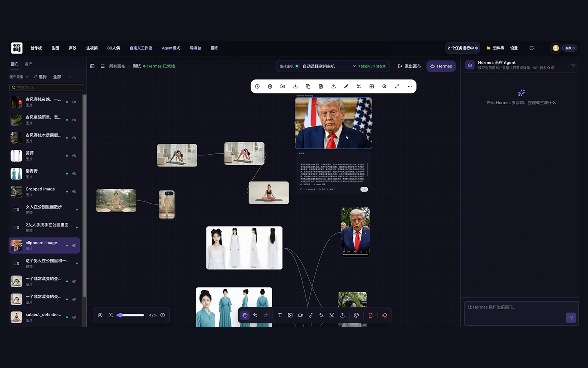Toggle visibility of 古风庭院雨景 element

[74, 120]
